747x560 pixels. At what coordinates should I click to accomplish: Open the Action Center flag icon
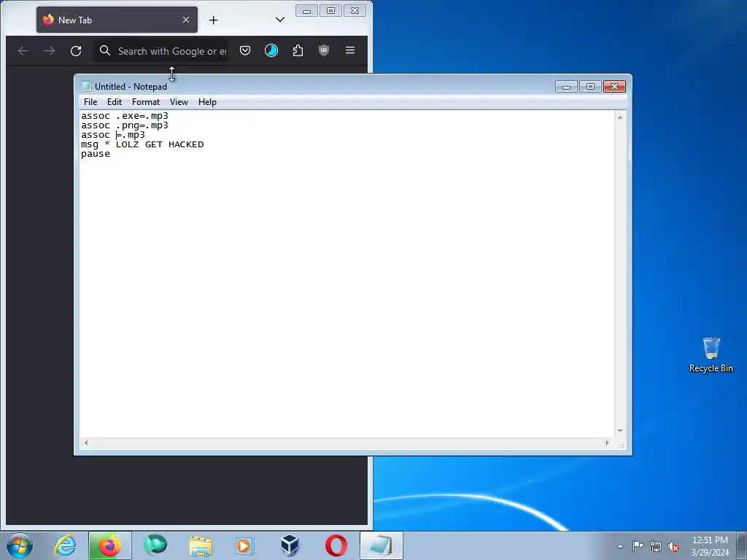pos(638,546)
